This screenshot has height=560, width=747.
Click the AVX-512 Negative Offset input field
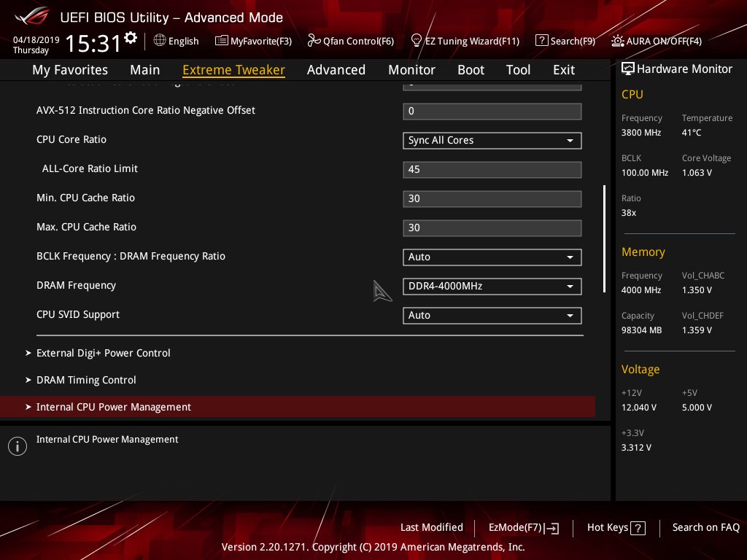[x=492, y=112]
